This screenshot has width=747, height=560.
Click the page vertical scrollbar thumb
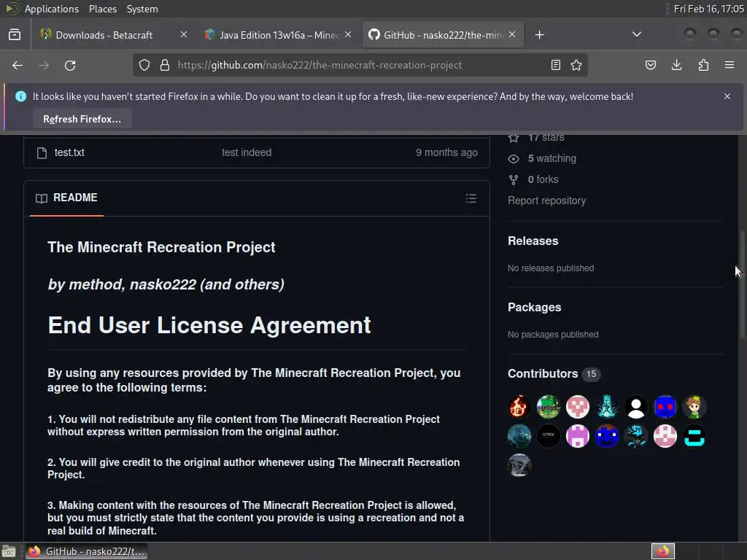click(742, 285)
